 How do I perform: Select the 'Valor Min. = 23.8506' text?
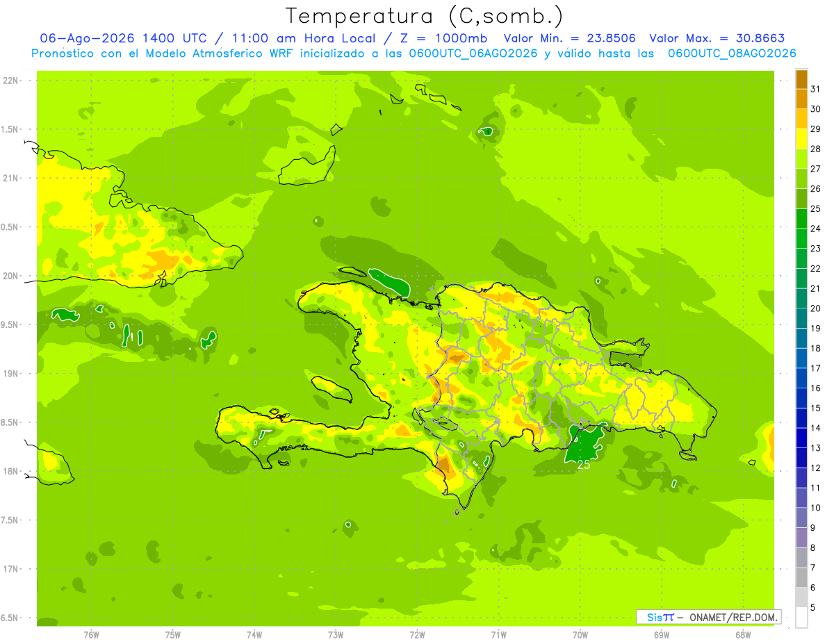[x=570, y=38]
